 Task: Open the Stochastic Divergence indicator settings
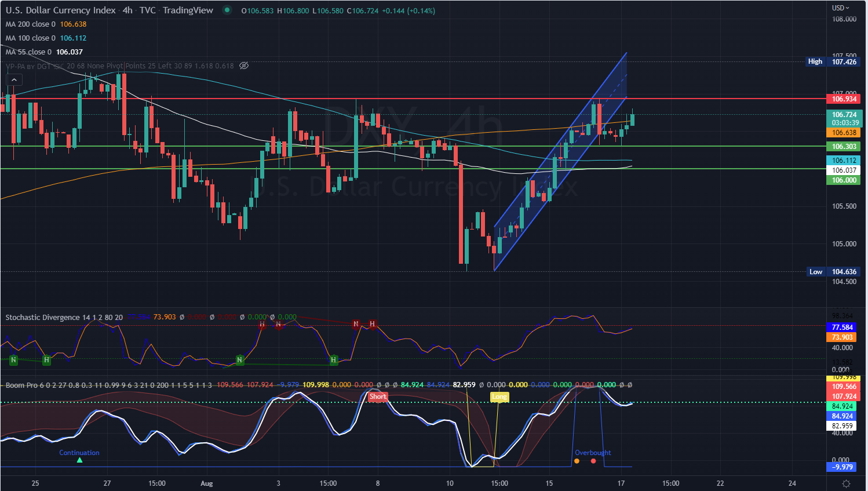(x=41, y=317)
